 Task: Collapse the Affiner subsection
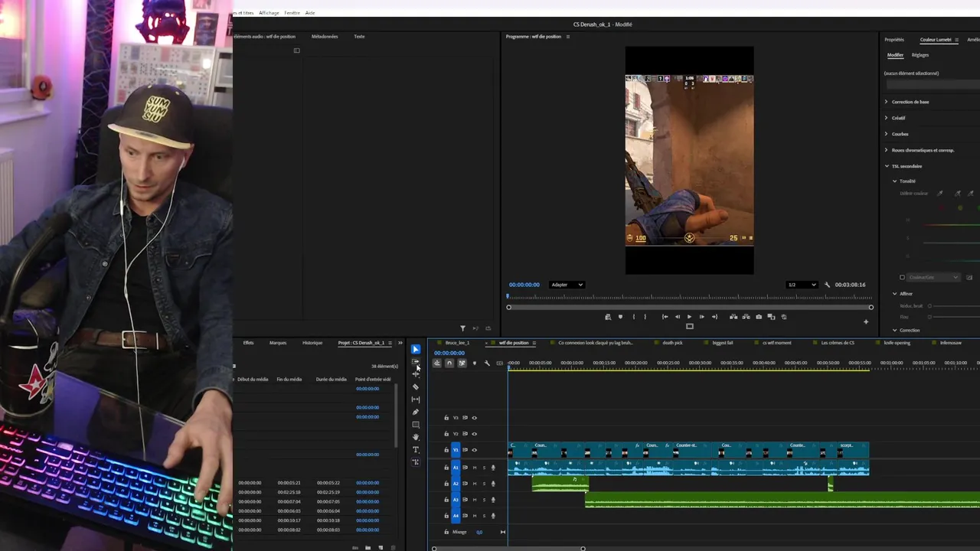(x=894, y=294)
